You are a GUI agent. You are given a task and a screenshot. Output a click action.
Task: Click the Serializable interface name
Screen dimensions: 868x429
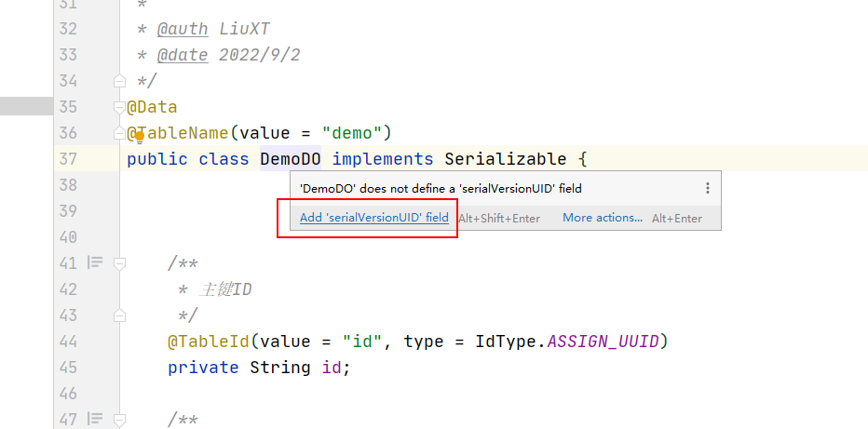pyautogui.click(x=505, y=159)
